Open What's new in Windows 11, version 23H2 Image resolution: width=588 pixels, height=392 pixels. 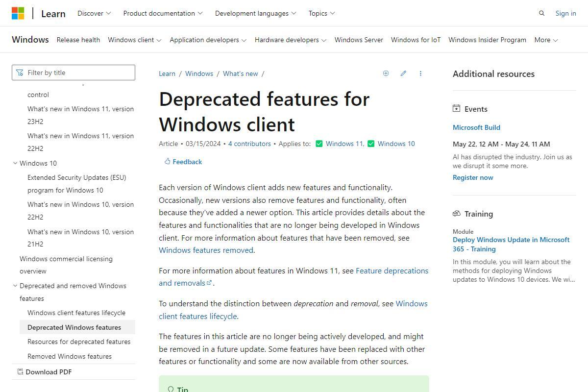click(80, 115)
